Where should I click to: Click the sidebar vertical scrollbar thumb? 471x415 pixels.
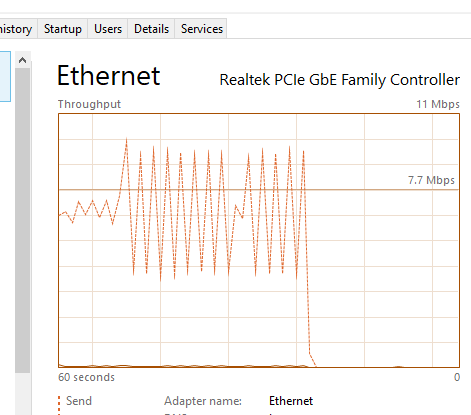click(x=22, y=220)
